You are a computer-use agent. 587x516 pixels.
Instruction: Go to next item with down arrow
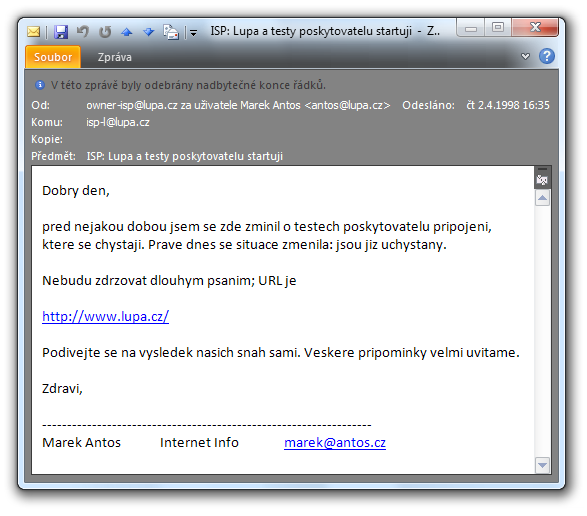pyautogui.click(x=149, y=32)
